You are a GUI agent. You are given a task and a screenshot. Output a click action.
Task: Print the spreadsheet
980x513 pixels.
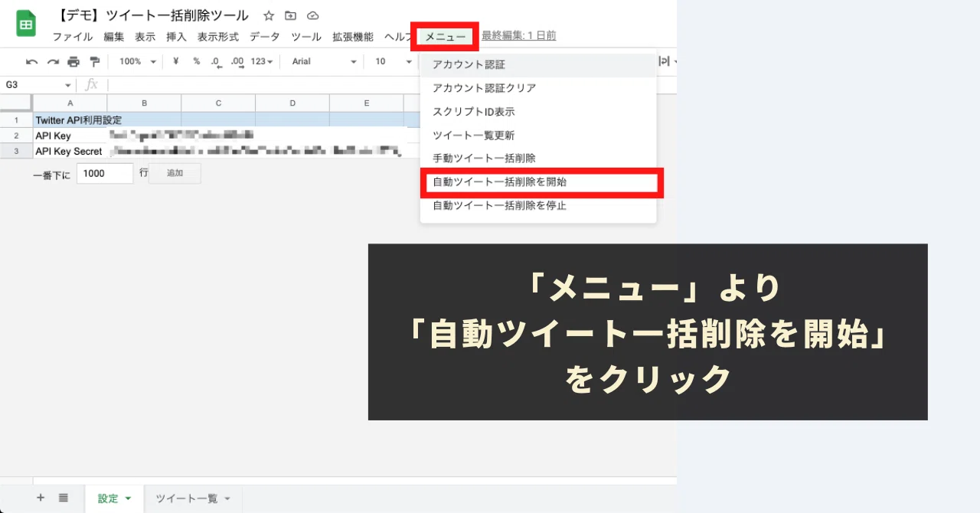tap(73, 61)
